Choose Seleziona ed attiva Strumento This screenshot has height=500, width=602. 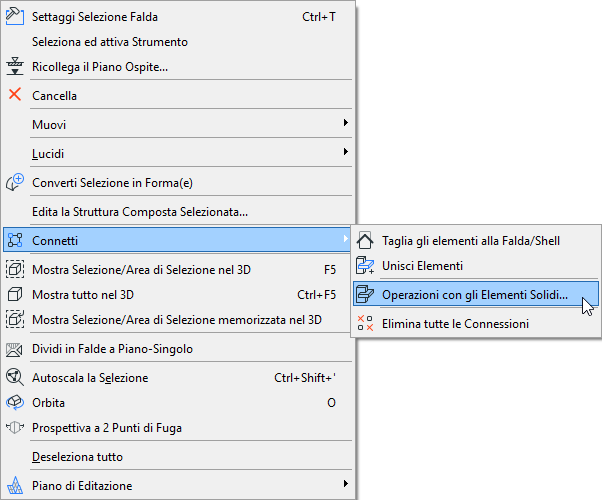click(x=110, y=42)
